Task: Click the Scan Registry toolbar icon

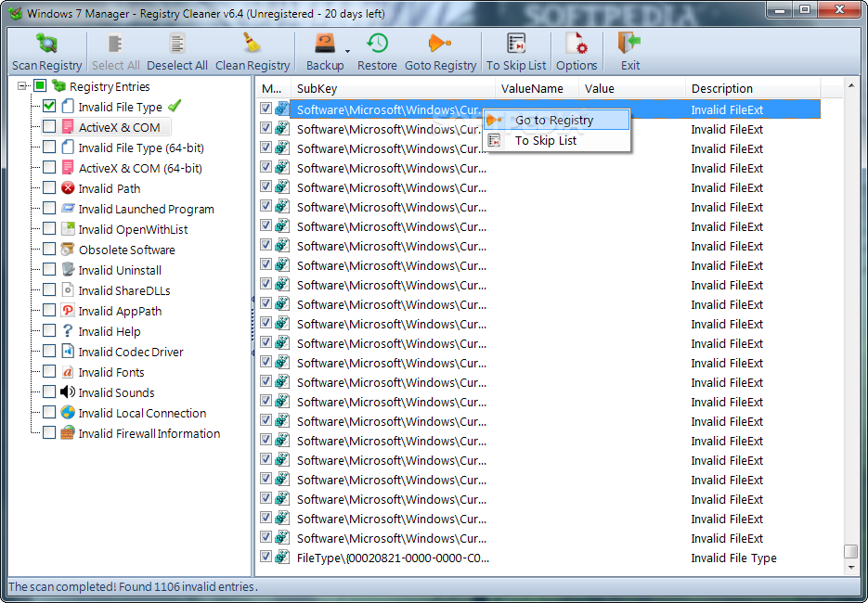Action: 46,44
